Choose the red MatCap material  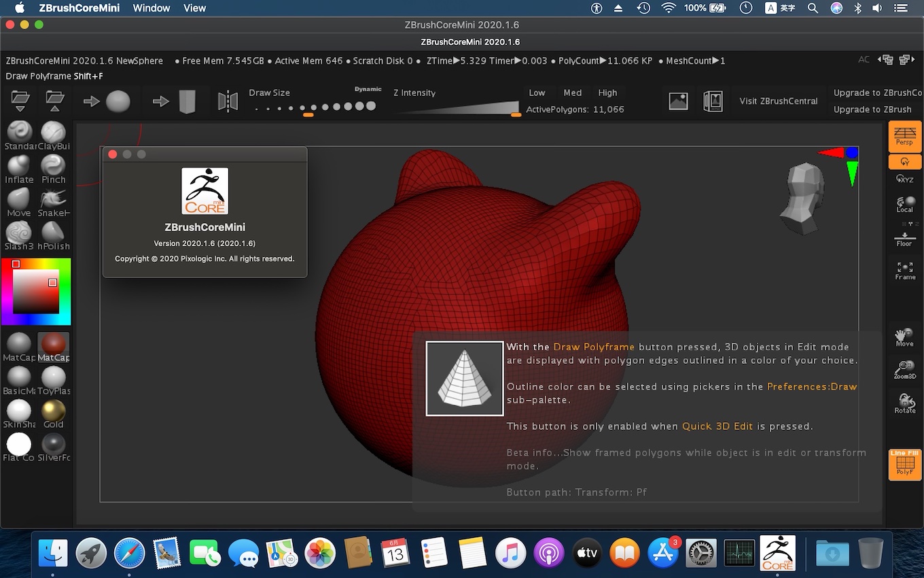pyautogui.click(x=54, y=347)
